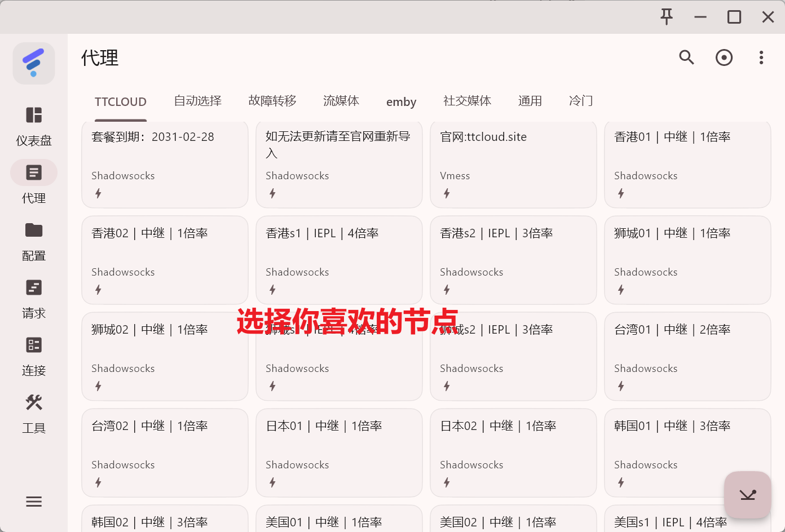Click the circular target locate icon
The width and height of the screenshot is (785, 532).
pos(724,57)
